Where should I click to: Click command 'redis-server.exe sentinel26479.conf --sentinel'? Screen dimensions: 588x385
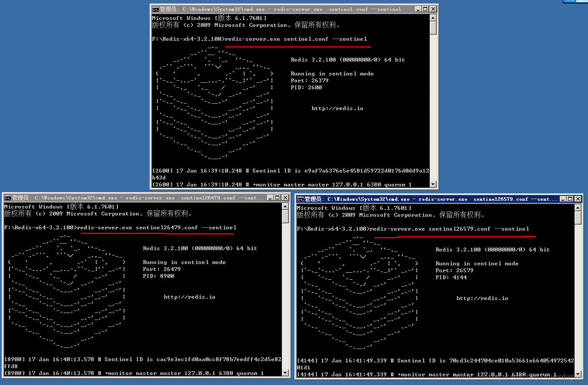click(x=157, y=228)
